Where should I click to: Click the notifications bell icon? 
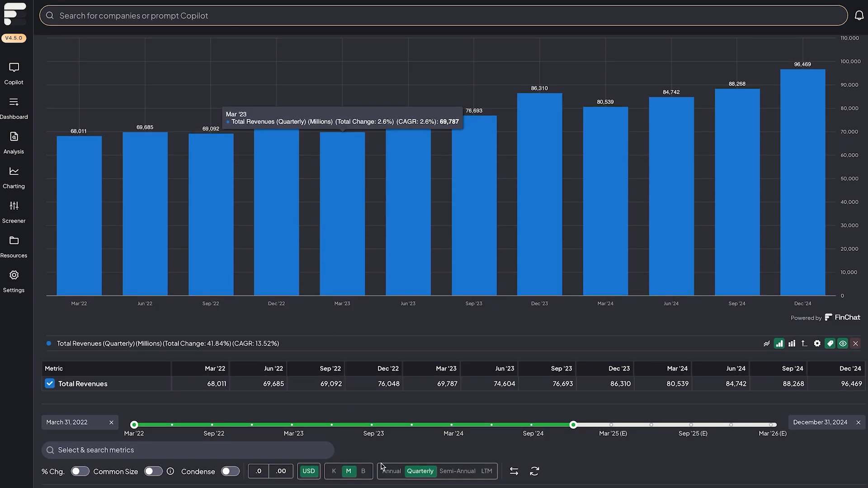click(x=859, y=16)
